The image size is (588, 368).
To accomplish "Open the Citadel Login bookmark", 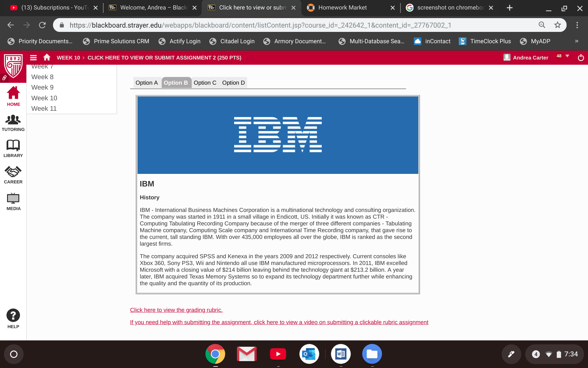I will pyautogui.click(x=232, y=41).
